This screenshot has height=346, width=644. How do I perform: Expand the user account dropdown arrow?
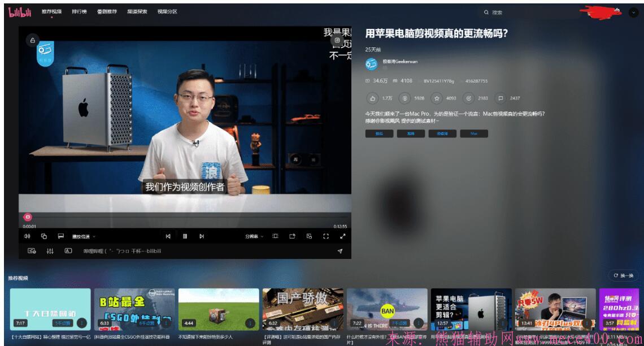tap(633, 12)
